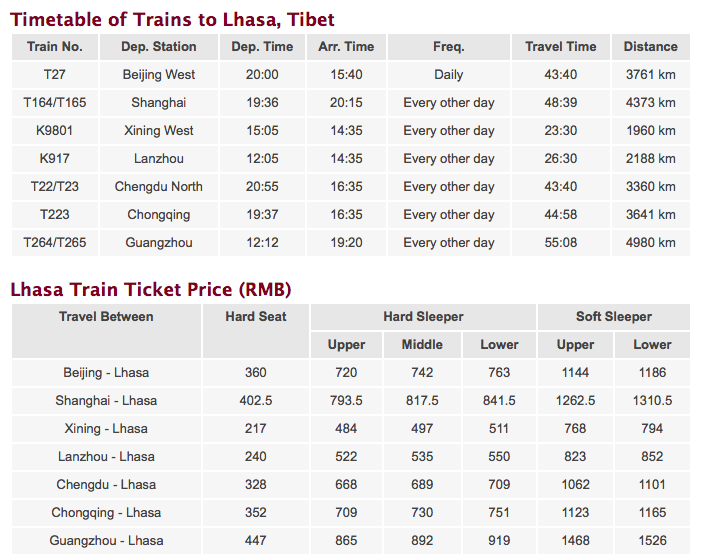The height and width of the screenshot is (557, 711).
Task: Click the 'Daily' frequency cell
Action: [x=448, y=75]
